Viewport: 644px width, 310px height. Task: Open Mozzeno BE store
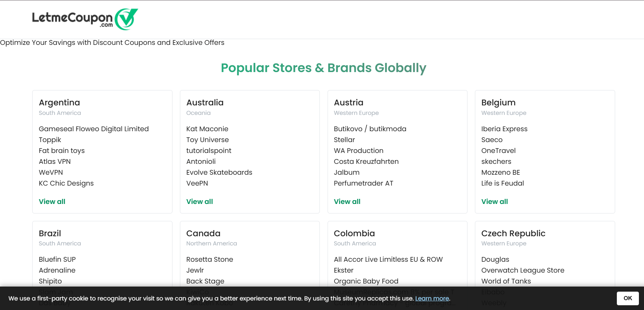click(x=501, y=172)
